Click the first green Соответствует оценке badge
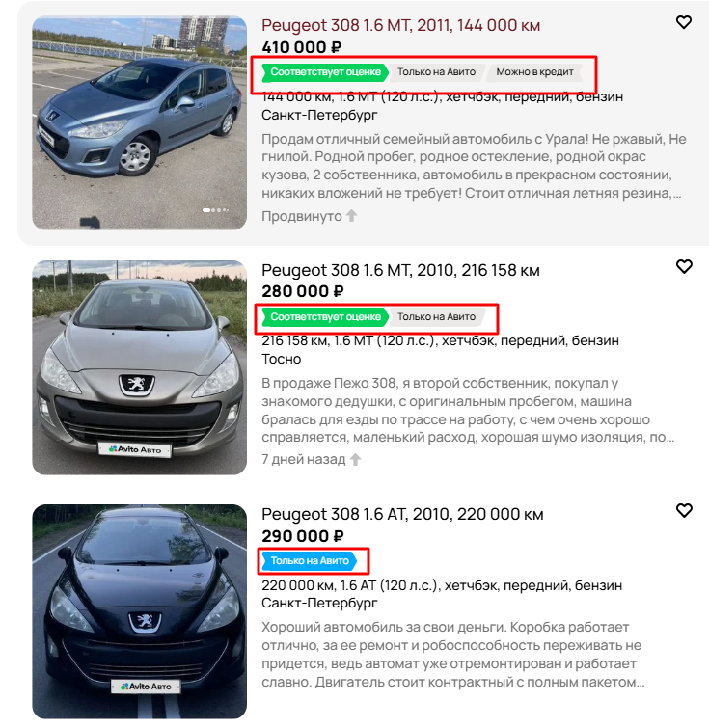 coord(325,72)
